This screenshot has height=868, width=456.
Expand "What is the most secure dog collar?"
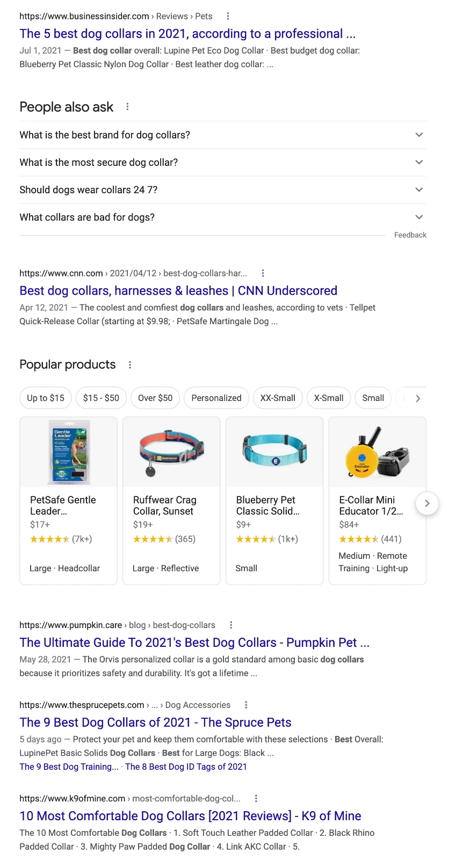click(x=419, y=162)
